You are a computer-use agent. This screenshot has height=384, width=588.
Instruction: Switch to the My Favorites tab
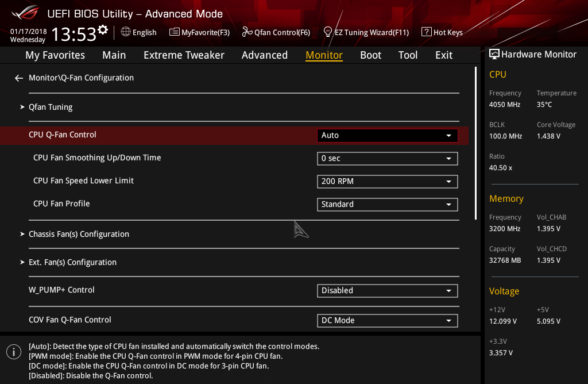55,55
